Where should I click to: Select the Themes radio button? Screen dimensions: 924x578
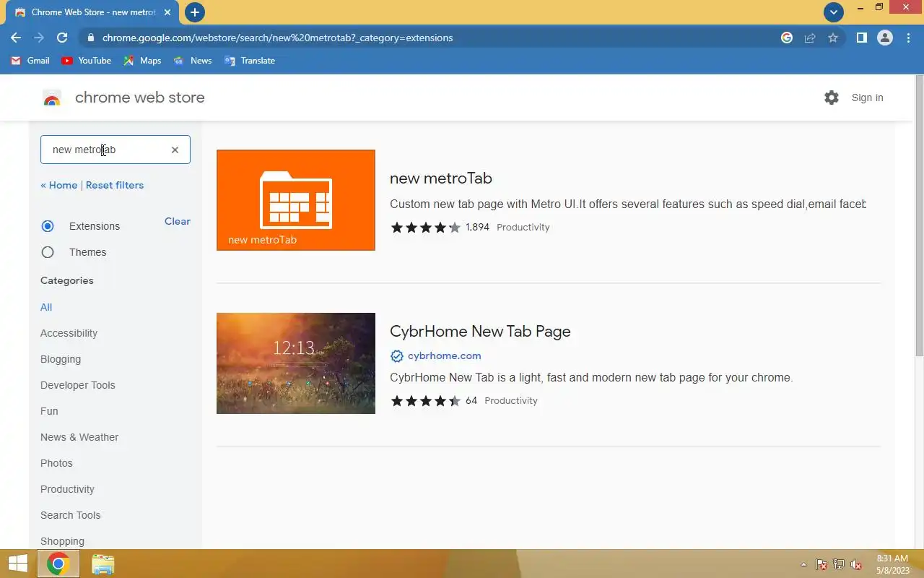click(48, 252)
